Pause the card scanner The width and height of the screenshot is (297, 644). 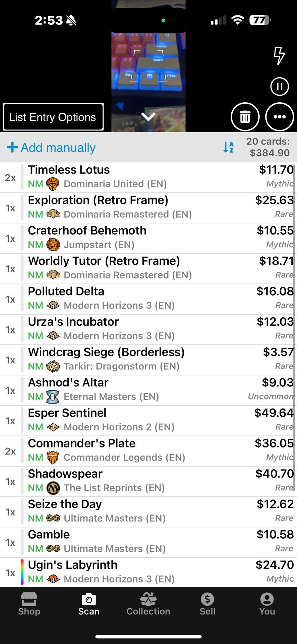pos(279,87)
